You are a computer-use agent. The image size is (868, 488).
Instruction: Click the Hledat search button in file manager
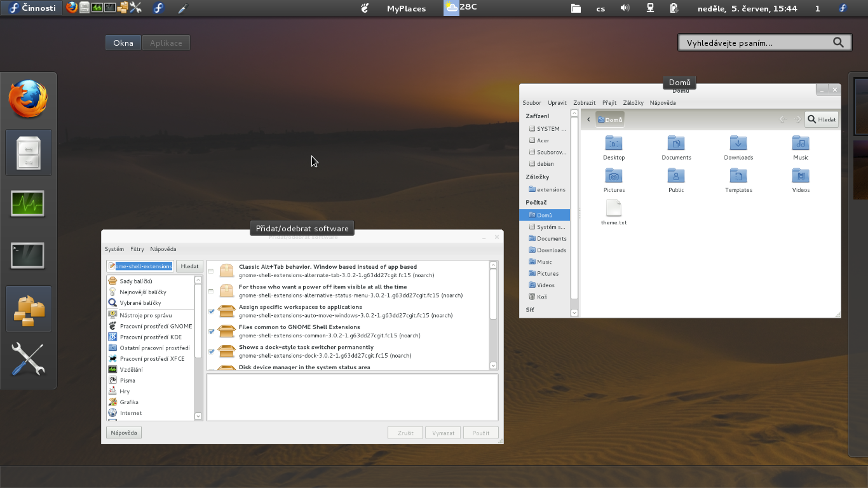(x=822, y=119)
